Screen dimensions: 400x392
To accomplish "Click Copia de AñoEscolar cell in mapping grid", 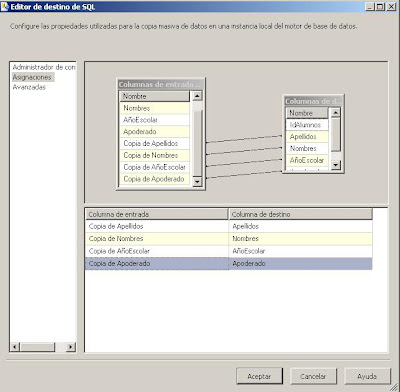I will (157, 251).
